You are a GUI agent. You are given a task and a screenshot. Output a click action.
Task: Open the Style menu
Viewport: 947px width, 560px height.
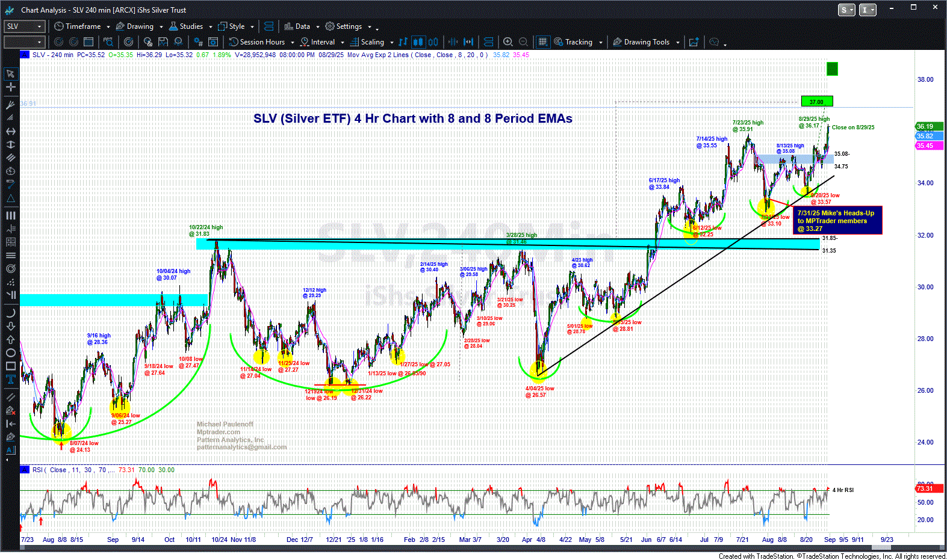coord(232,26)
